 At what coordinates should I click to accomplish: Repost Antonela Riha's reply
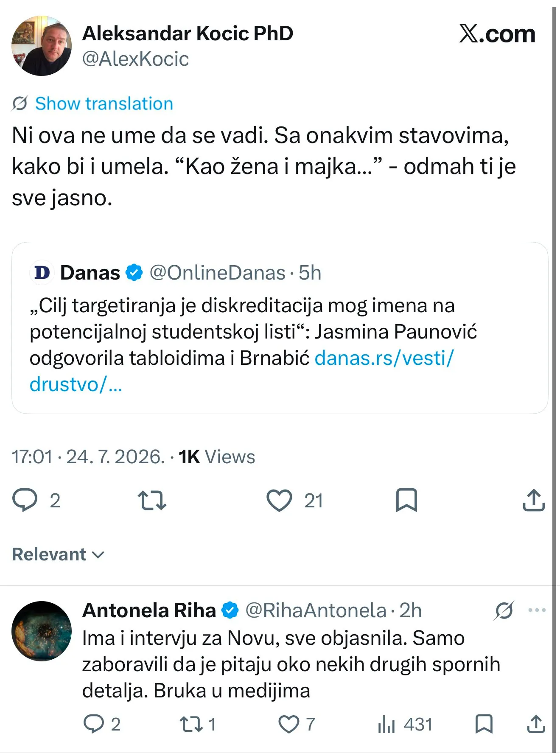[x=191, y=724]
